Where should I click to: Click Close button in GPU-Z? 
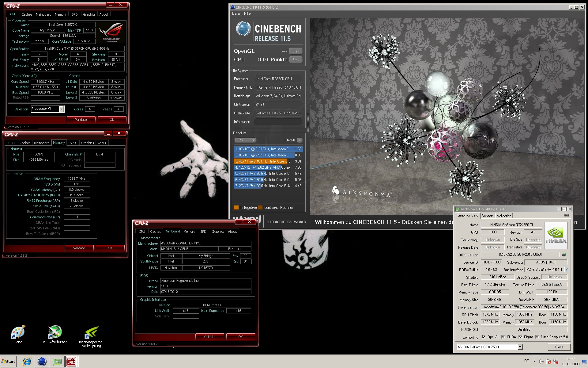(x=559, y=347)
